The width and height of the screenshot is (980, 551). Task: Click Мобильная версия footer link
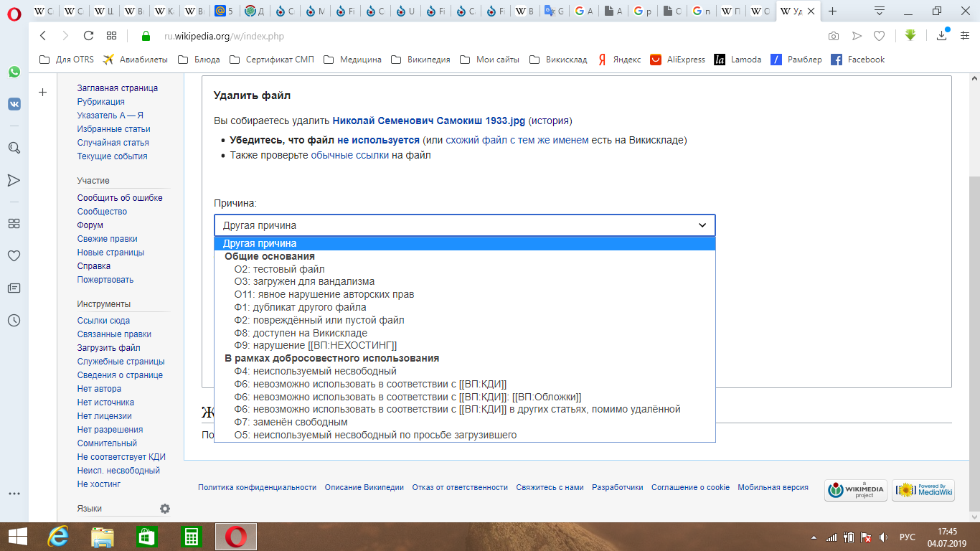point(773,487)
